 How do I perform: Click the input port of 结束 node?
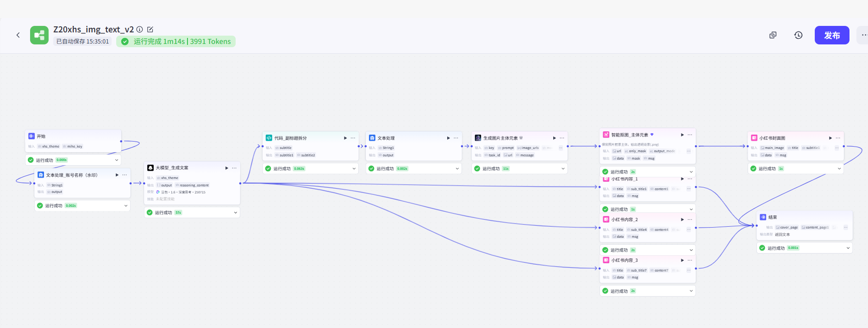coord(756,226)
